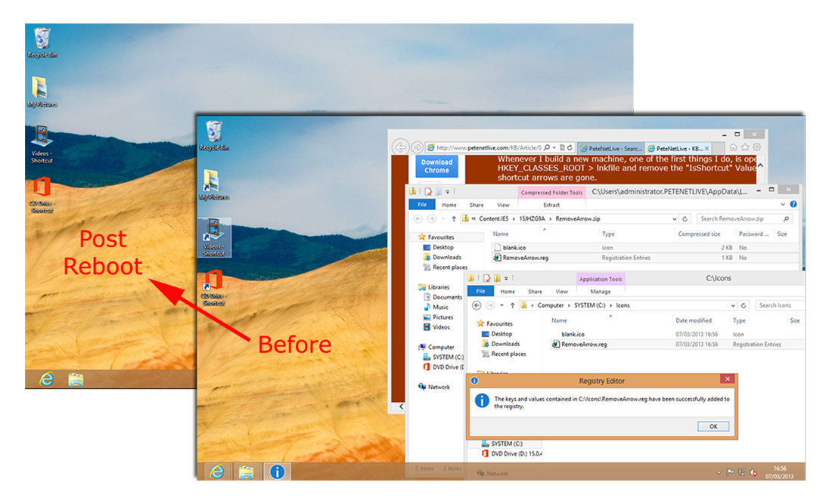Open the Internet Explorer Home page icon

[734, 147]
